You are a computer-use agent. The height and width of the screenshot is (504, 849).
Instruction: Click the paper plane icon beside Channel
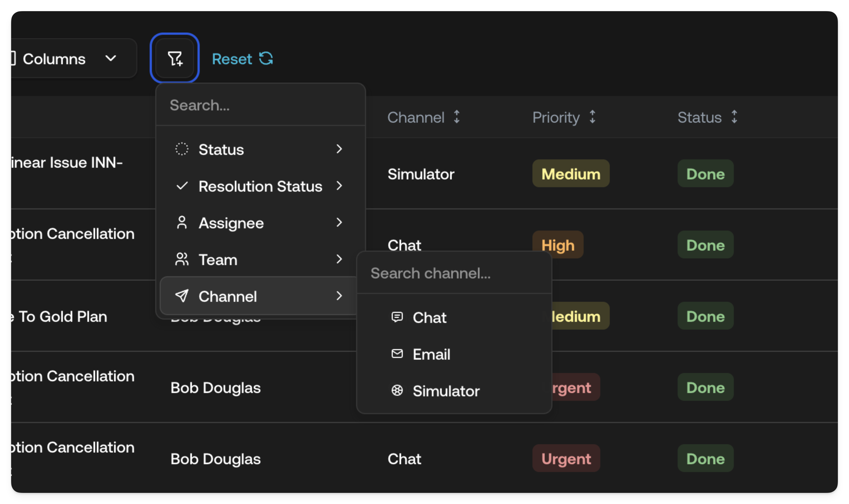point(182,296)
